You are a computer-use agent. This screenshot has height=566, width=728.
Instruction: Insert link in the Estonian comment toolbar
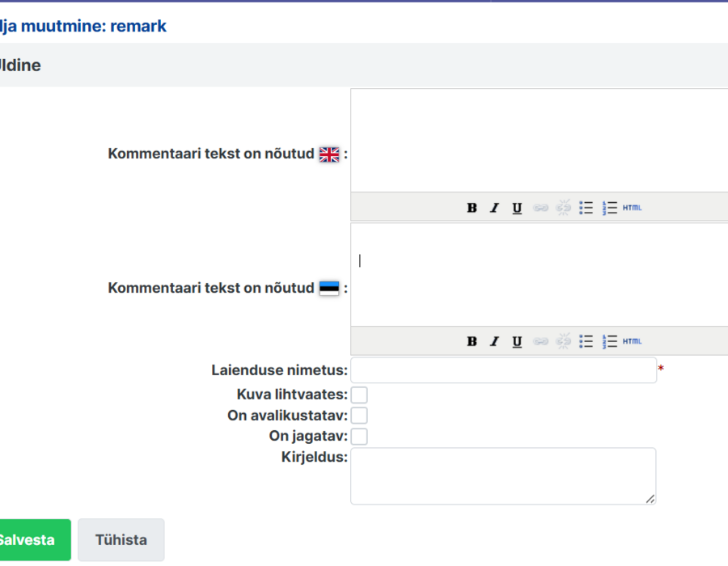[x=540, y=341]
